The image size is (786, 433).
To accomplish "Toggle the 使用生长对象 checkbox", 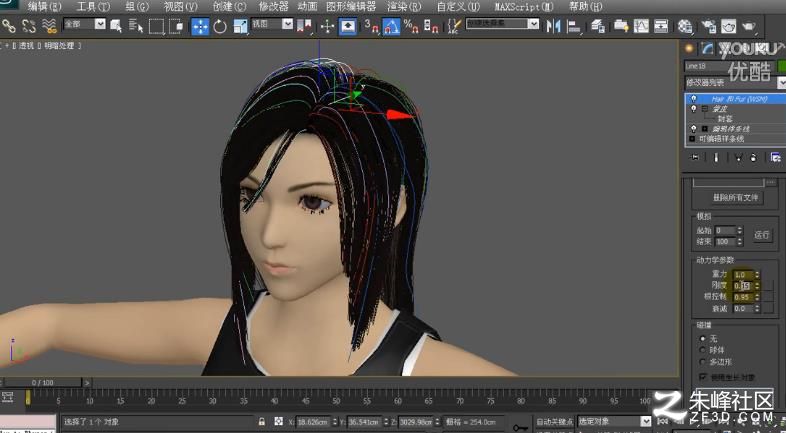I will pyautogui.click(x=702, y=376).
